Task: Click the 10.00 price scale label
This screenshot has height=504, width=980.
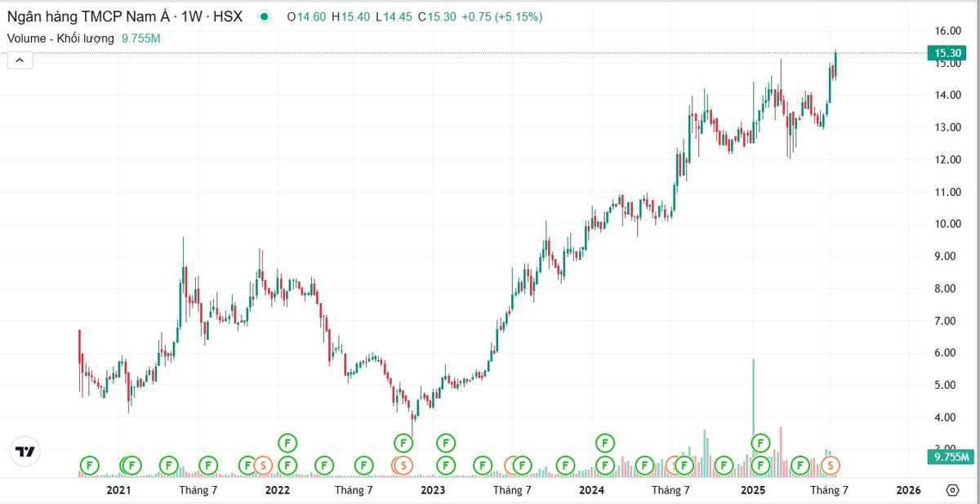Action: click(947, 224)
